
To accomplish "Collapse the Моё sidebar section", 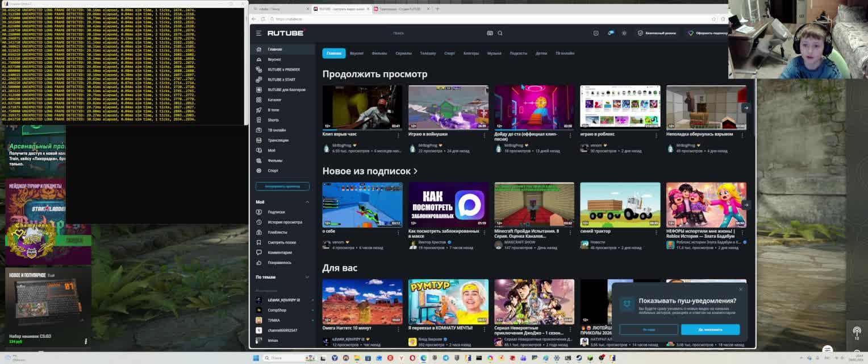I will coord(307,202).
